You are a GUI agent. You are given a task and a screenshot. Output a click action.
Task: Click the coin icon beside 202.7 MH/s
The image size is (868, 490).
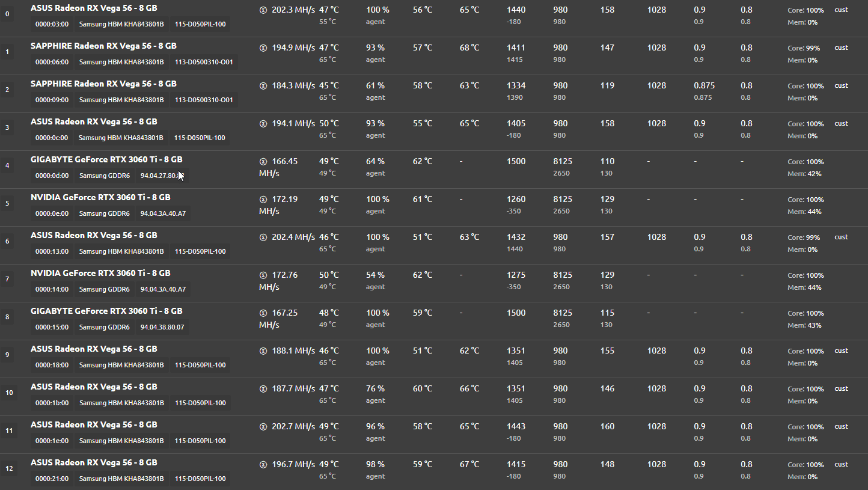pos(263,427)
